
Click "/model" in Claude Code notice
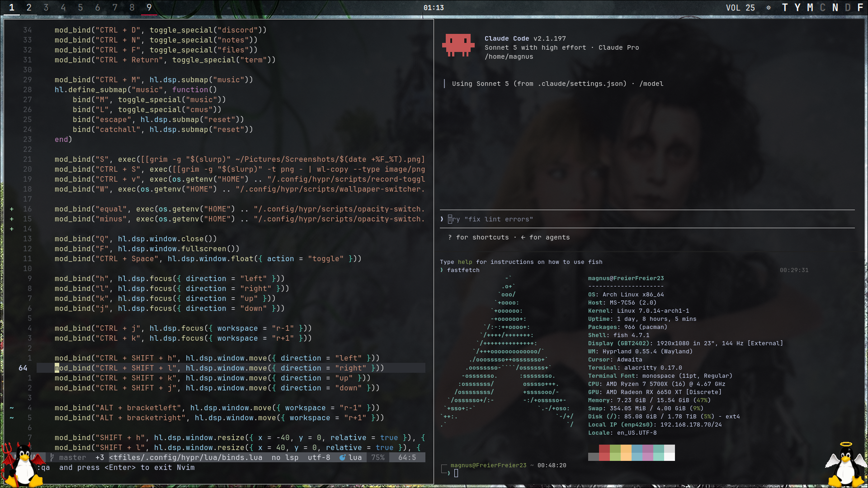651,84
